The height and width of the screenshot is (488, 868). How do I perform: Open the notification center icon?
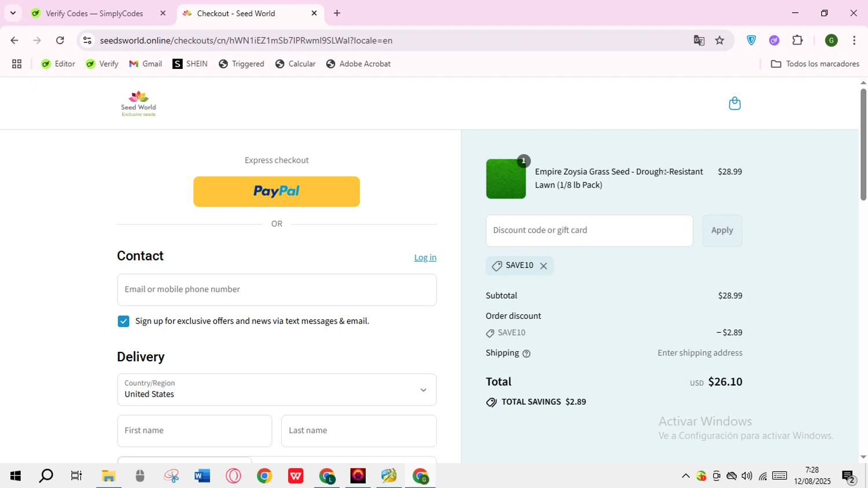[849, 476]
